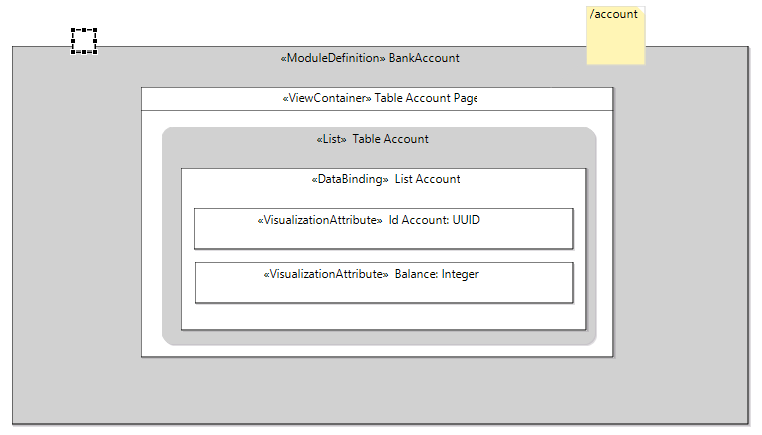Select the ModuleDefinition BankAccount title

(370, 58)
